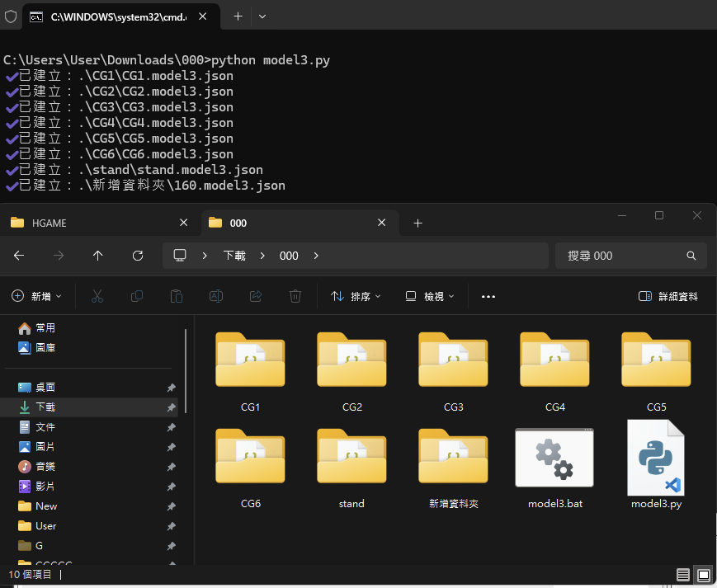Toggle the 詳細資料 details pane
Viewport: 717px width, 588px height.
[668, 296]
